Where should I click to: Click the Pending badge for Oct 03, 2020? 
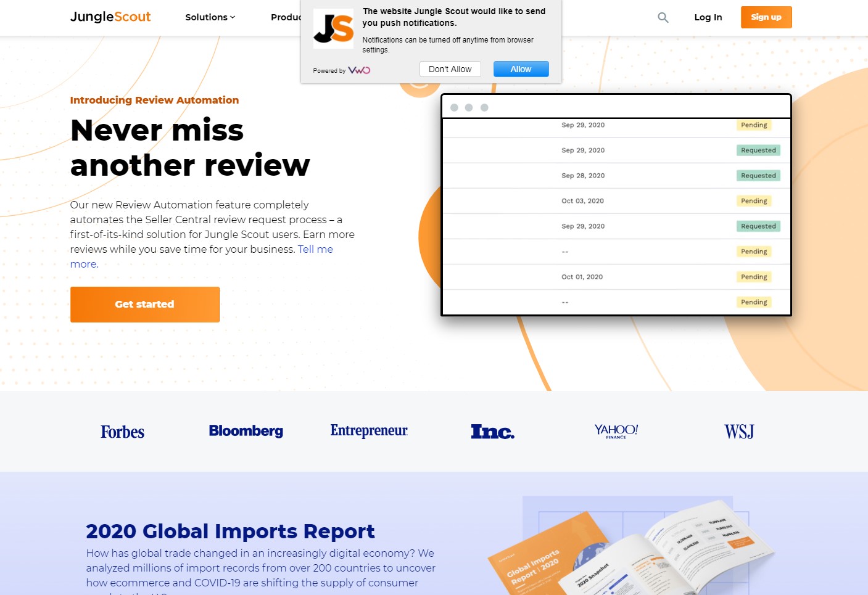pos(754,201)
